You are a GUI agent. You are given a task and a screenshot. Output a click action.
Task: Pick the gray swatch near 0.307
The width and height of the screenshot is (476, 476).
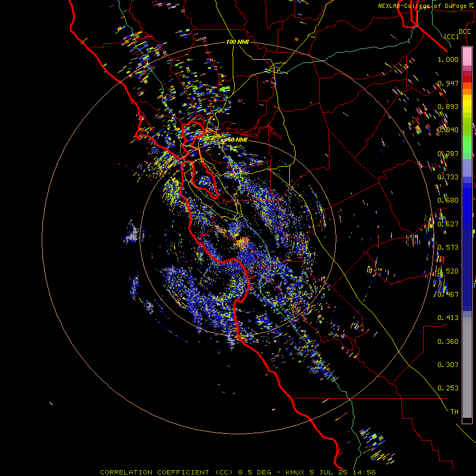[467, 368]
